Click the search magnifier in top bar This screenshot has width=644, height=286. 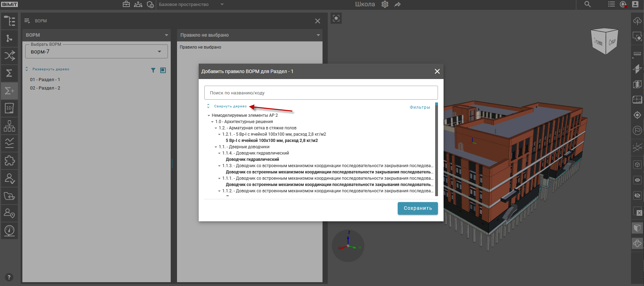tap(587, 5)
